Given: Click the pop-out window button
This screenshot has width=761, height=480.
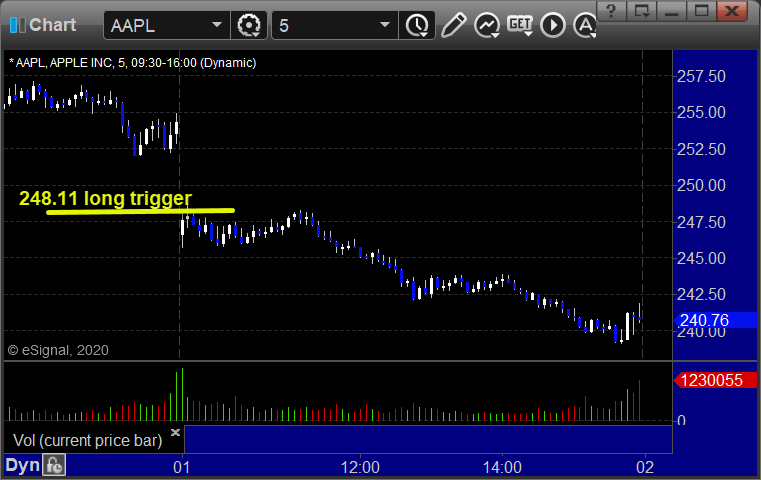Looking at the screenshot, I should coord(642,10).
